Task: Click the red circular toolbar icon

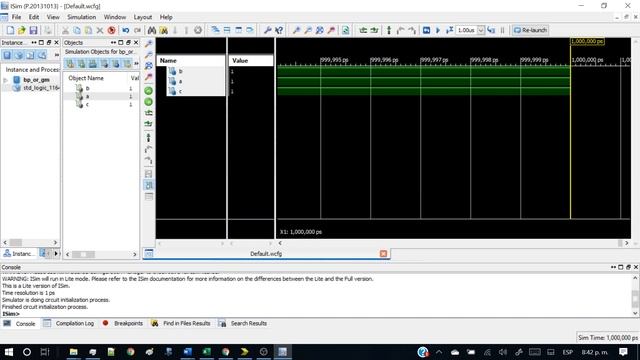Action: coord(111,30)
